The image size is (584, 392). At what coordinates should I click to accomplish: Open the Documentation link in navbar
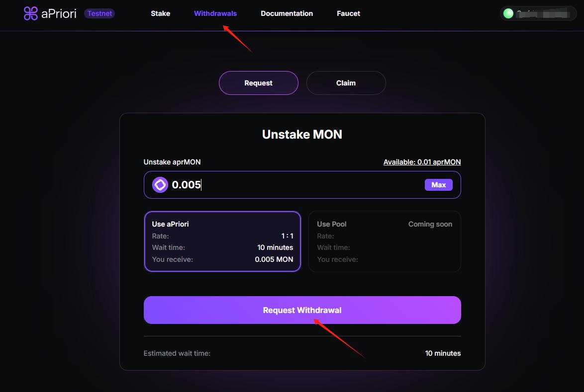click(287, 13)
